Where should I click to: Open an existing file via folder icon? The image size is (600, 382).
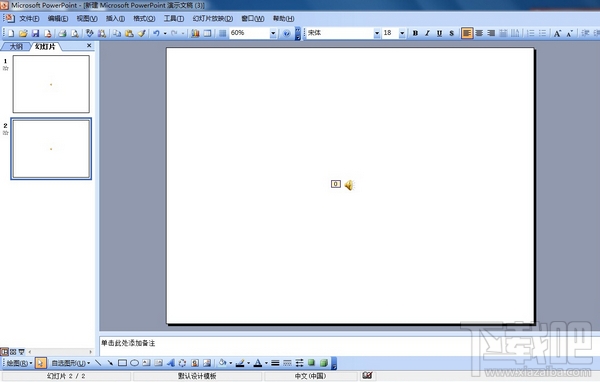tap(23, 33)
